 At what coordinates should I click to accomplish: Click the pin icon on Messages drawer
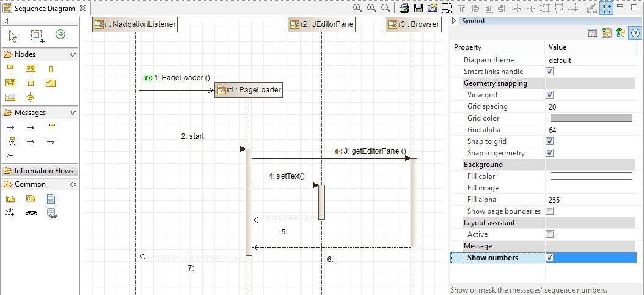coord(73,113)
